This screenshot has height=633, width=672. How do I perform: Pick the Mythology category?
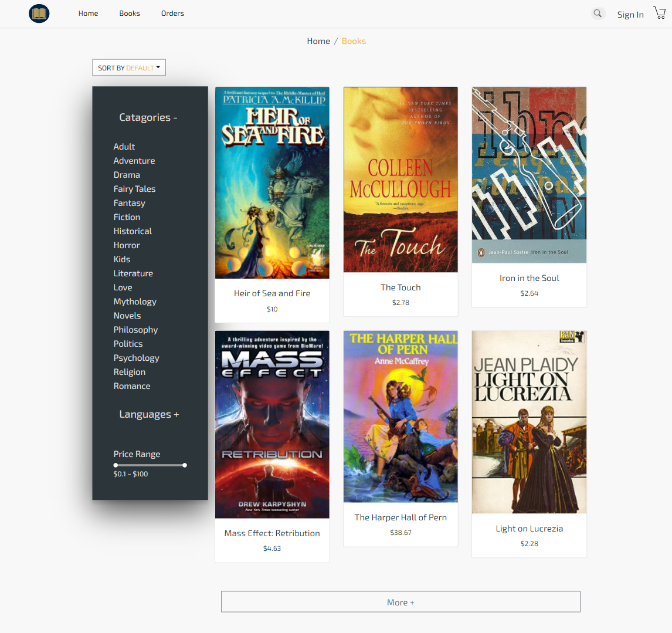(x=134, y=302)
